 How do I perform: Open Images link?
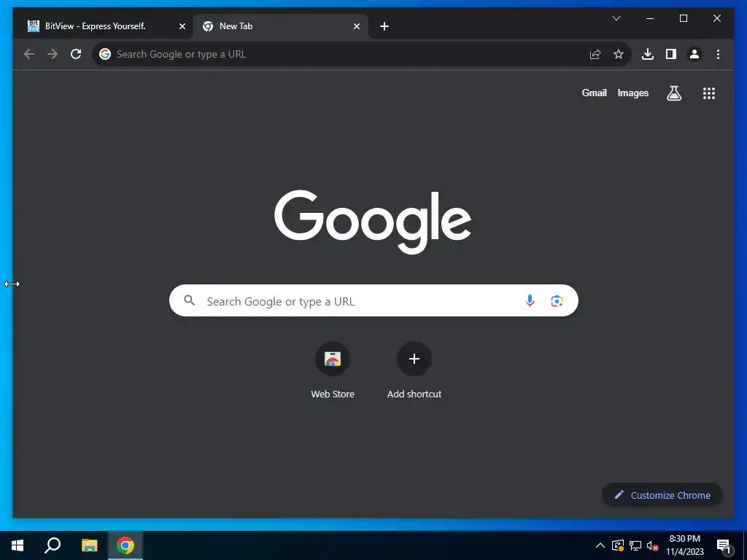[x=632, y=93]
